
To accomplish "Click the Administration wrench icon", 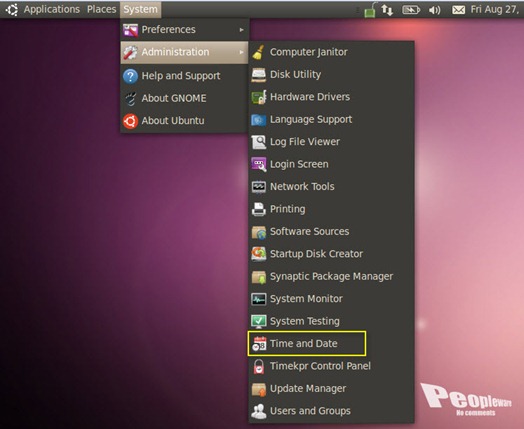I will [130, 52].
